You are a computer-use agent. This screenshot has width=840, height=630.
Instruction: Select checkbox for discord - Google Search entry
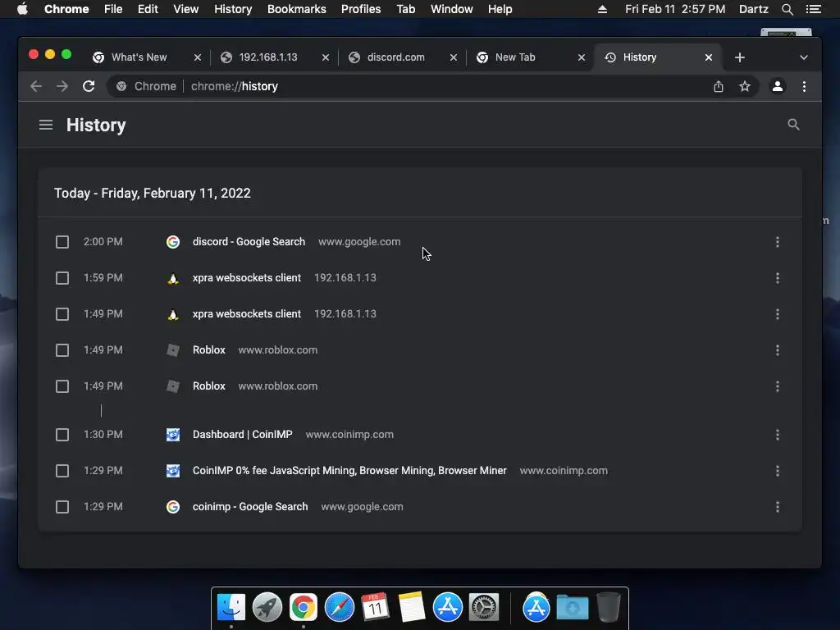[62, 242]
